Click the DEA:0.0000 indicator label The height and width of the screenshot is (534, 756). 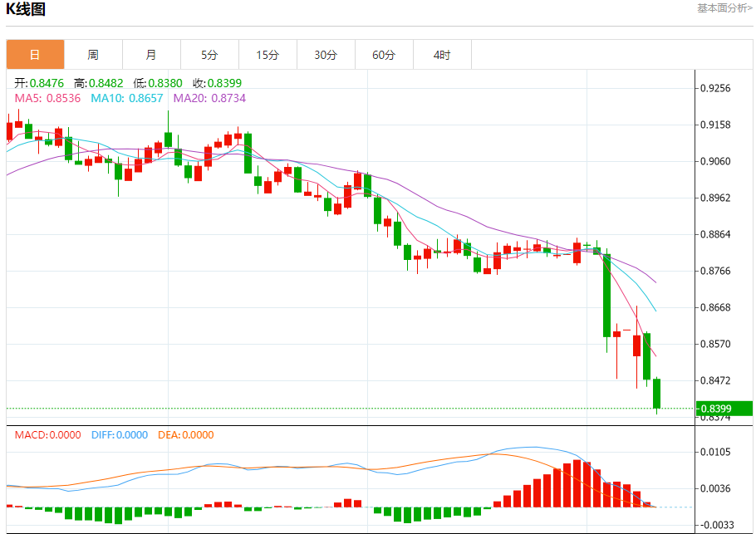pyautogui.click(x=186, y=434)
